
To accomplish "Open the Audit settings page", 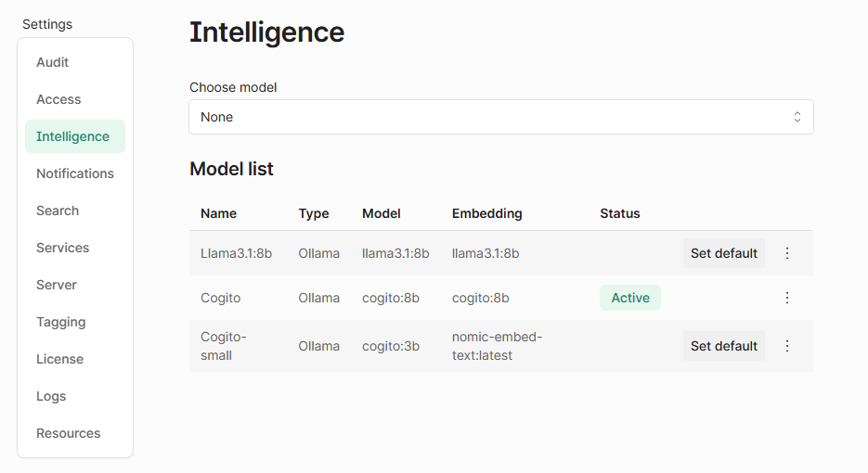I will point(53,62).
